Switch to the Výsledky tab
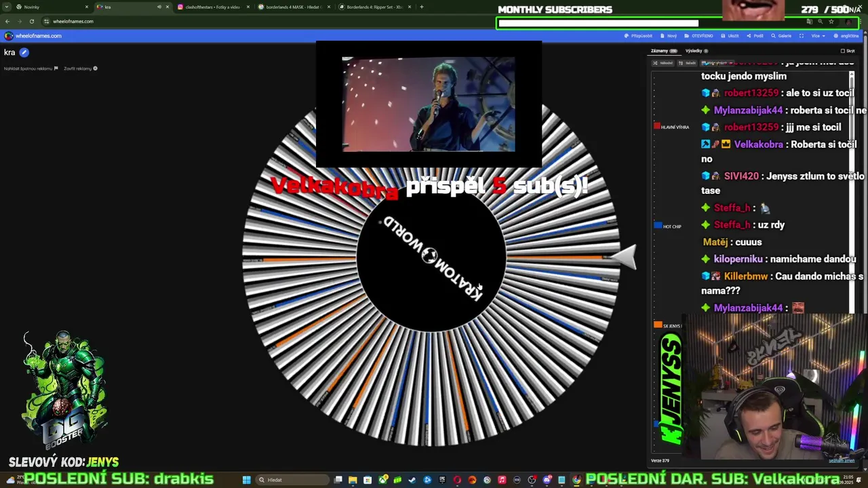The height and width of the screenshot is (488, 868). (696, 51)
